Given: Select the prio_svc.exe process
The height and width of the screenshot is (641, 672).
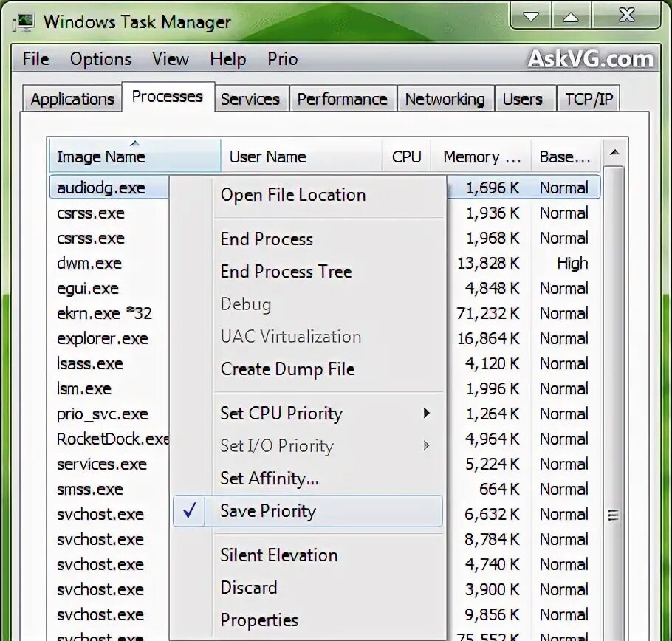Looking at the screenshot, I should tap(103, 414).
